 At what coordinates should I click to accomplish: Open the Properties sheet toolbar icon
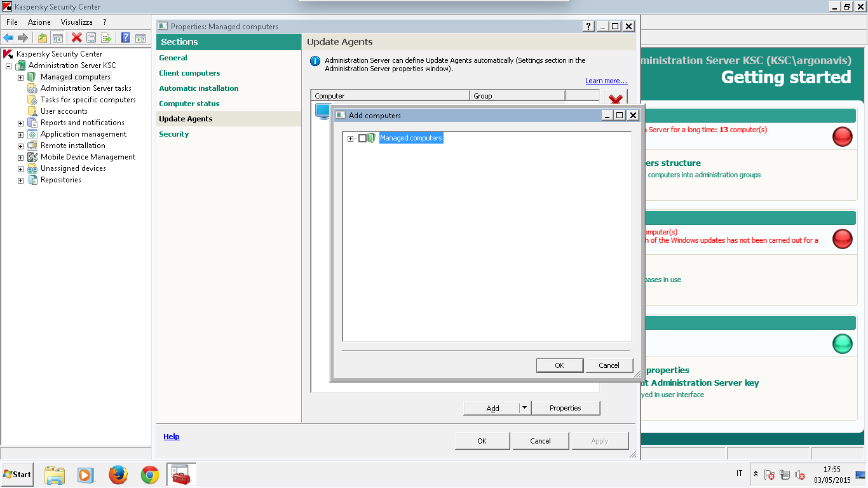(x=92, y=37)
